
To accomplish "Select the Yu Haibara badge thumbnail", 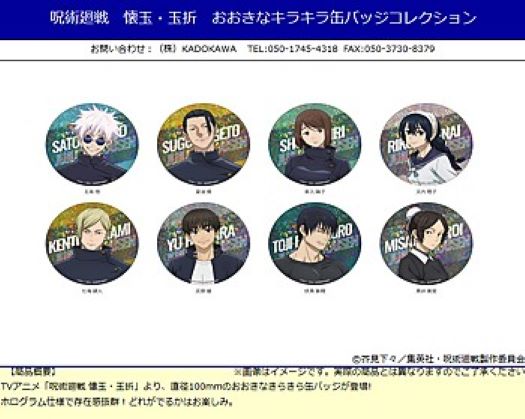I will coord(203,243).
